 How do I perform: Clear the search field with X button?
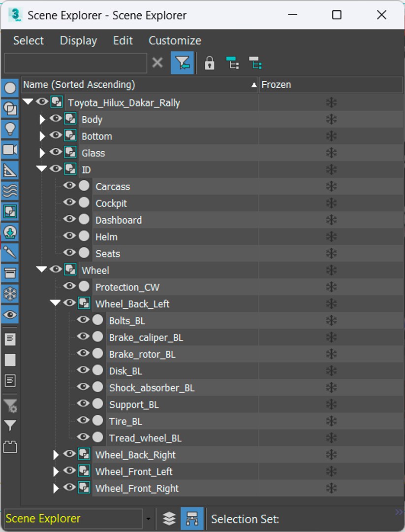point(157,63)
